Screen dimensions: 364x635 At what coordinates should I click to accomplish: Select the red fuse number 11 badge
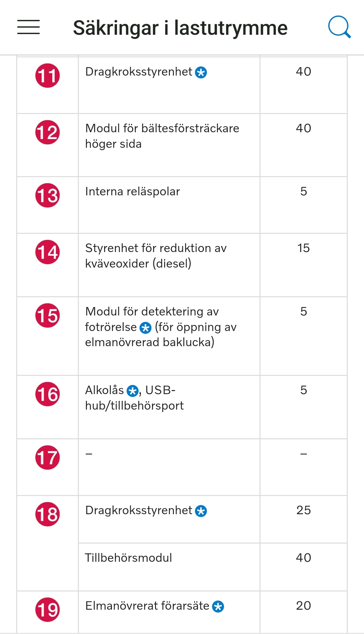pos(48,76)
